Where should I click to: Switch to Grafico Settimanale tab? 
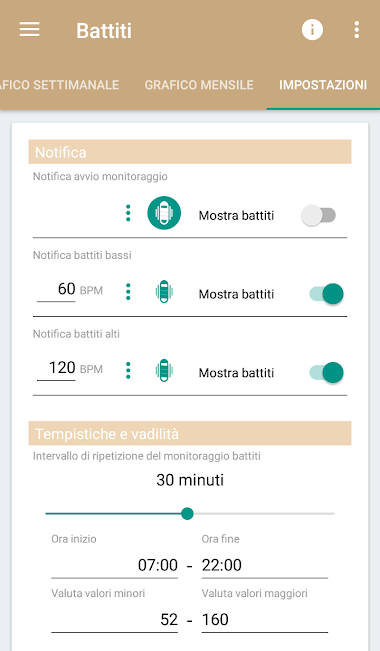coord(59,85)
